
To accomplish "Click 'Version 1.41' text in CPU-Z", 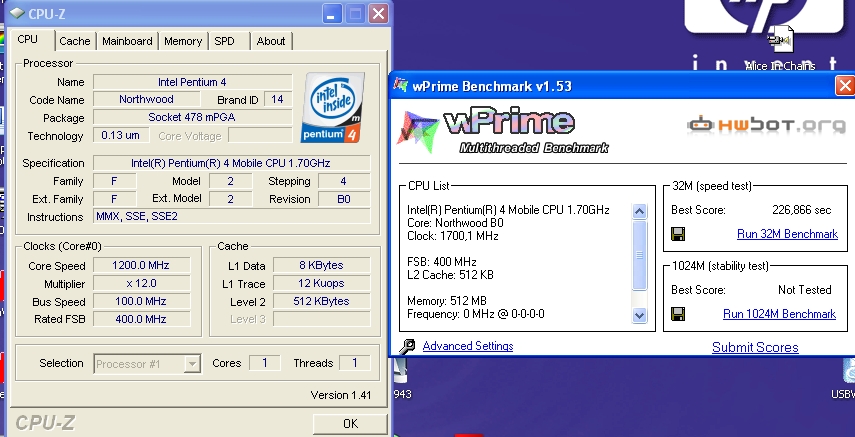I will coord(341,395).
